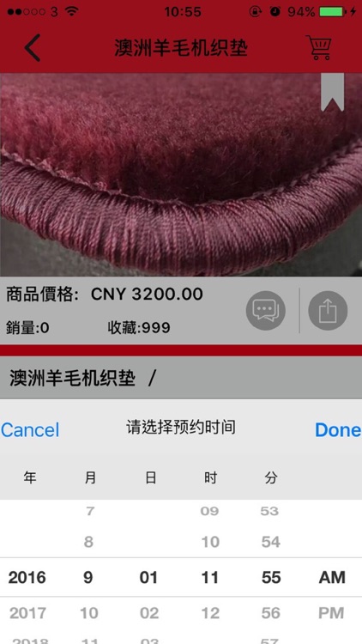Select hour 12 in the hour column
Screen dimensions: 362x644
(x=210, y=613)
